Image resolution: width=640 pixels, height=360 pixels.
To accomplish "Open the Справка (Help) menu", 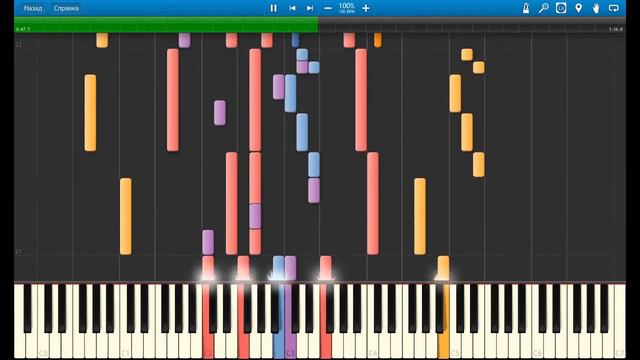I will tap(66, 8).
